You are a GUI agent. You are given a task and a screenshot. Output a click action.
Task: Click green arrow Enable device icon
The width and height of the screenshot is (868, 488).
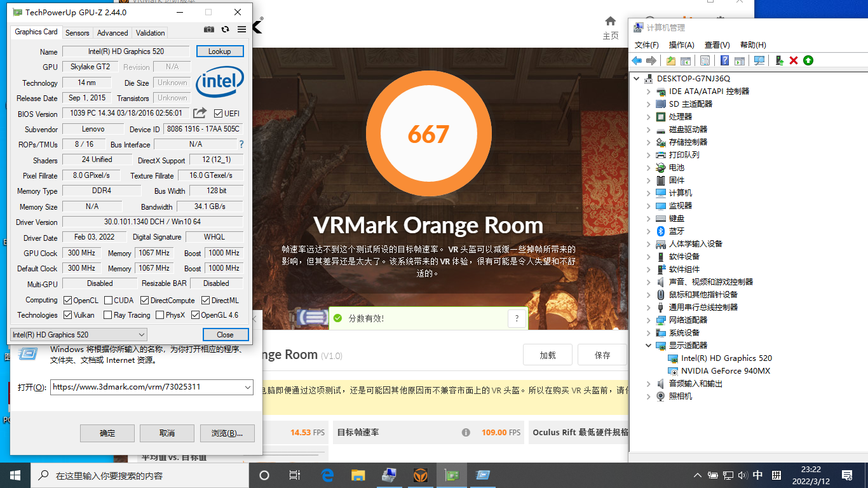pyautogui.click(x=808, y=60)
